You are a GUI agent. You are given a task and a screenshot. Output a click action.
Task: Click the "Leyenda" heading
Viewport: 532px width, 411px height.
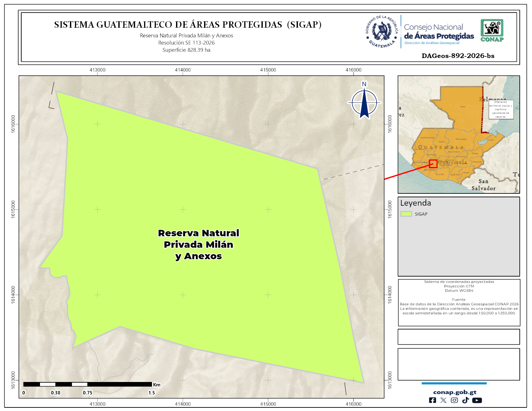point(416,203)
